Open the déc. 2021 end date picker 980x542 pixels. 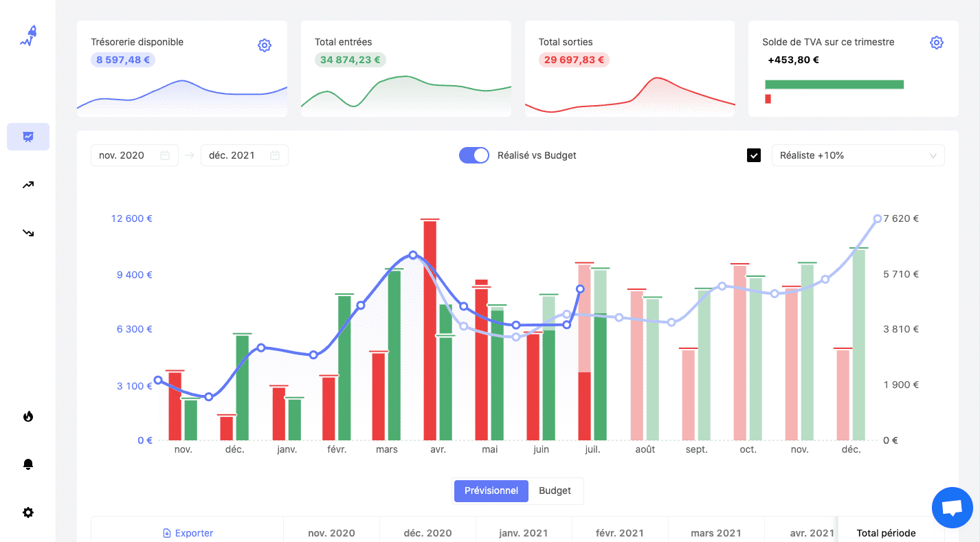coord(244,155)
